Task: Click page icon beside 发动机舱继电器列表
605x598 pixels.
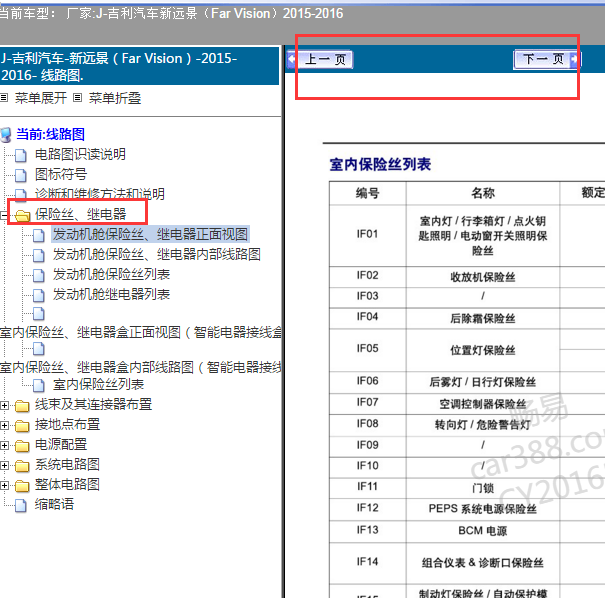Action: point(39,295)
